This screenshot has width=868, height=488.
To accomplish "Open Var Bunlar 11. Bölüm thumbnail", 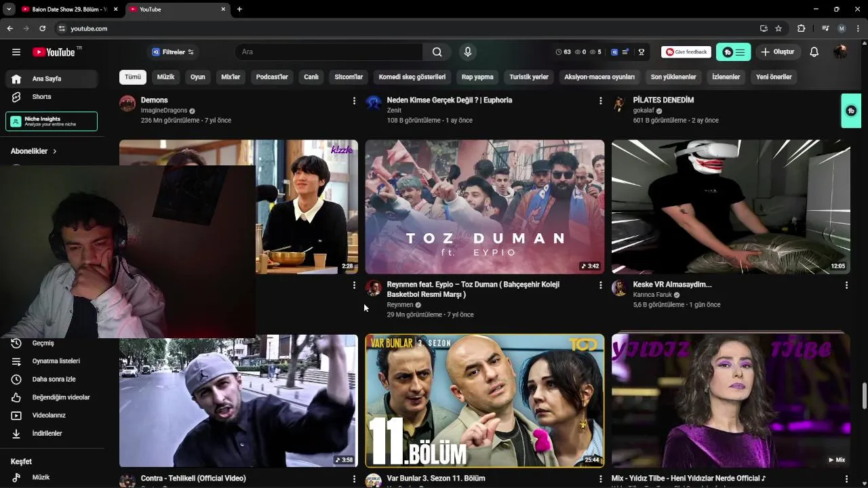I will (485, 401).
